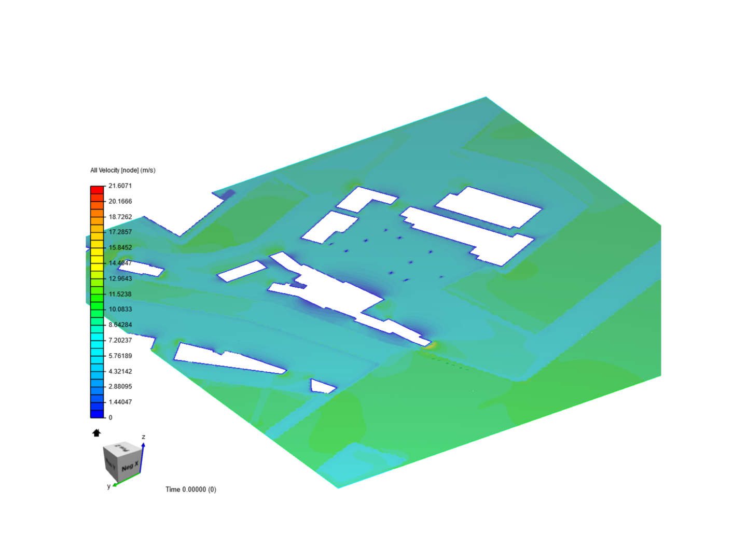Click the yellow legend band beside 15.8452
The height and width of the screenshot is (560, 747).
click(97, 251)
